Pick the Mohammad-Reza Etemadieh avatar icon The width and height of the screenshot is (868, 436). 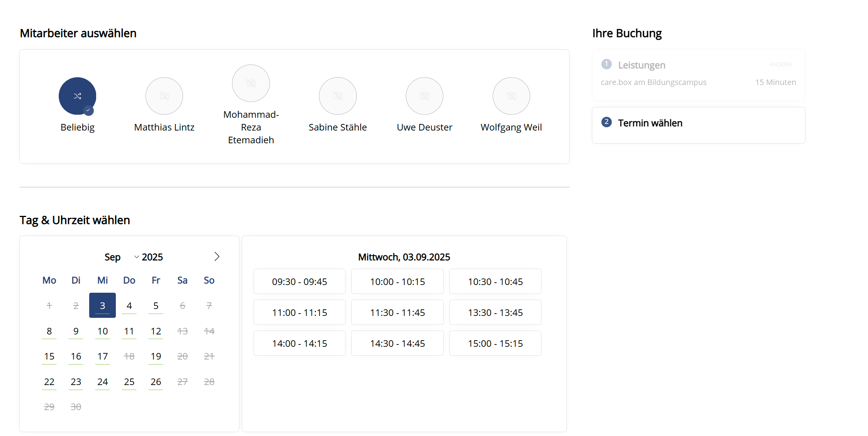tap(251, 83)
